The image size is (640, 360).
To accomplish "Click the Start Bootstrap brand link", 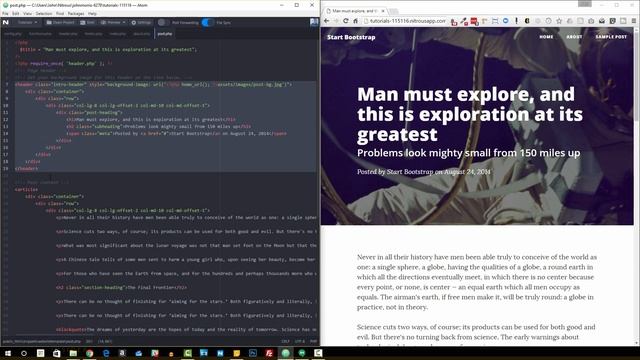I will pos(351,37).
